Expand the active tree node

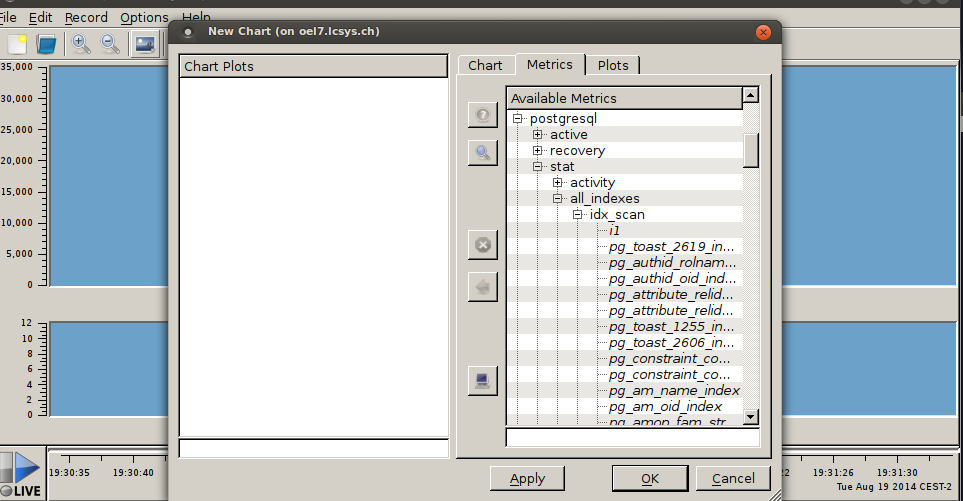click(x=538, y=135)
